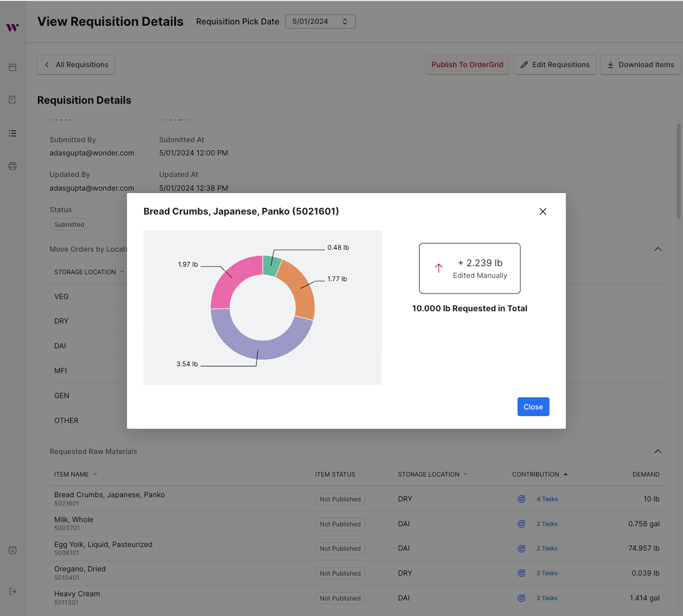Collapse the Move Orders by Location section
683x616 pixels.
coord(658,249)
